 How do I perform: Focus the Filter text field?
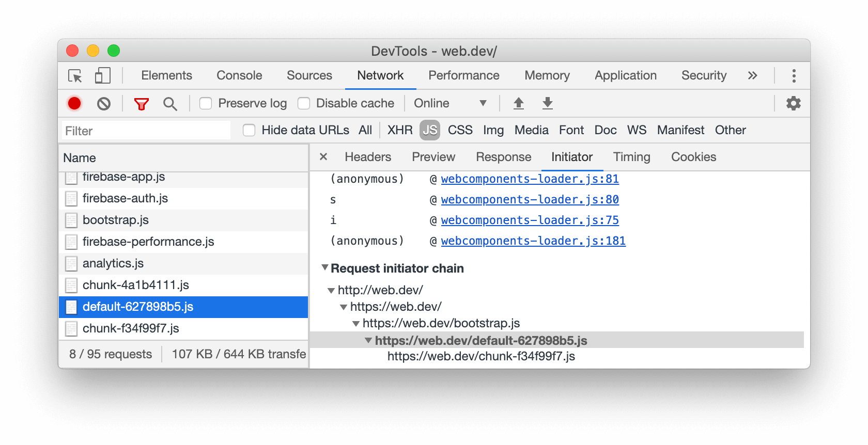click(146, 131)
